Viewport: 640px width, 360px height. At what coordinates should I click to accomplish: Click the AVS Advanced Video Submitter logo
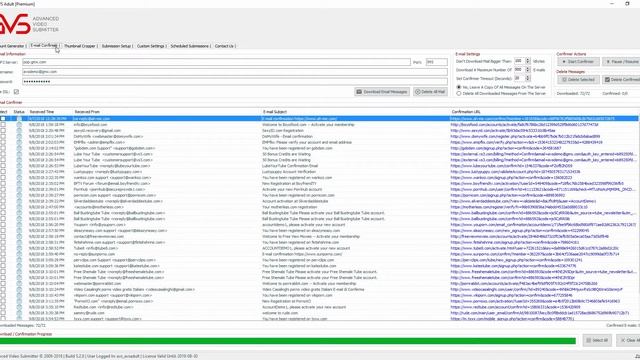tap(29, 24)
